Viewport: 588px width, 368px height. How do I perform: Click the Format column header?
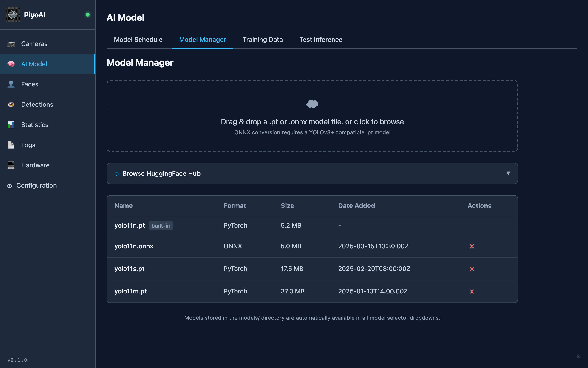point(235,206)
